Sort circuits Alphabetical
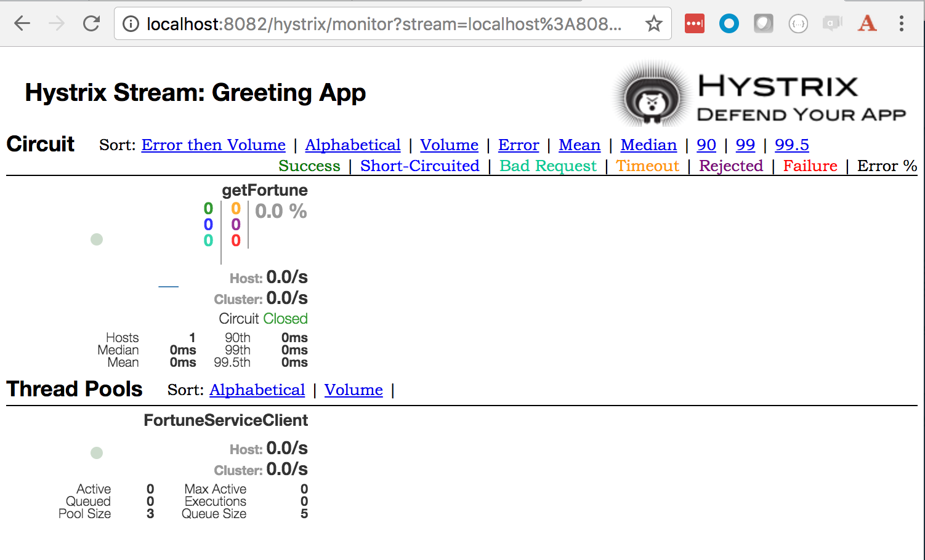The image size is (925, 560). (353, 145)
